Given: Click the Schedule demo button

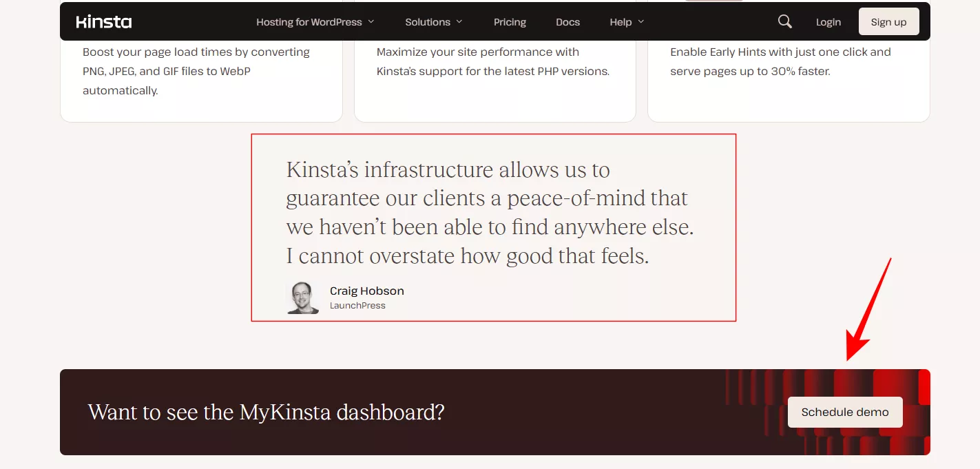Looking at the screenshot, I should point(845,411).
